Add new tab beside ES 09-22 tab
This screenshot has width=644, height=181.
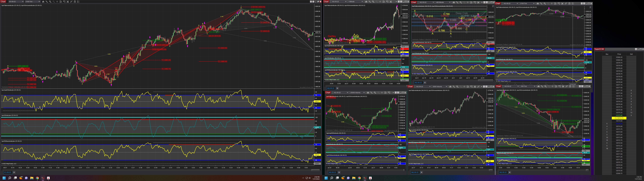coord(14,172)
